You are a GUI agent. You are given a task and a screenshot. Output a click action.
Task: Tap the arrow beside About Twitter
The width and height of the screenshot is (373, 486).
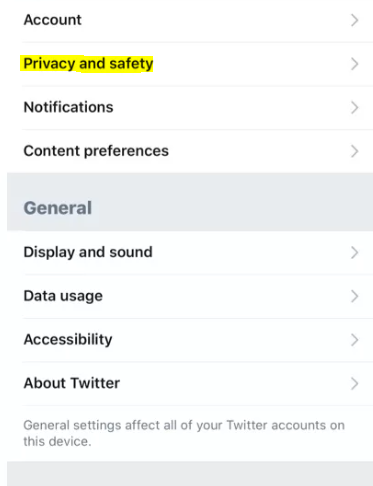coord(355,384)
